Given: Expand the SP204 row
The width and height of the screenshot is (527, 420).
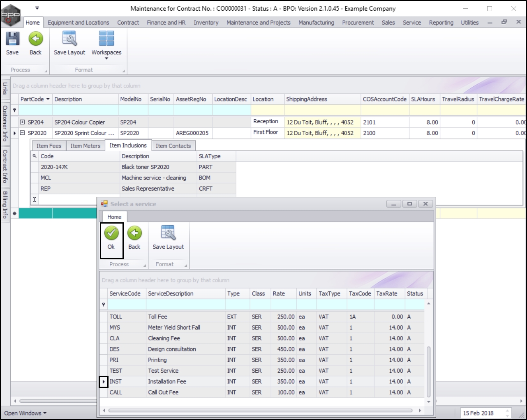Looking at the screenshot, I should click(x=23, y=122).
